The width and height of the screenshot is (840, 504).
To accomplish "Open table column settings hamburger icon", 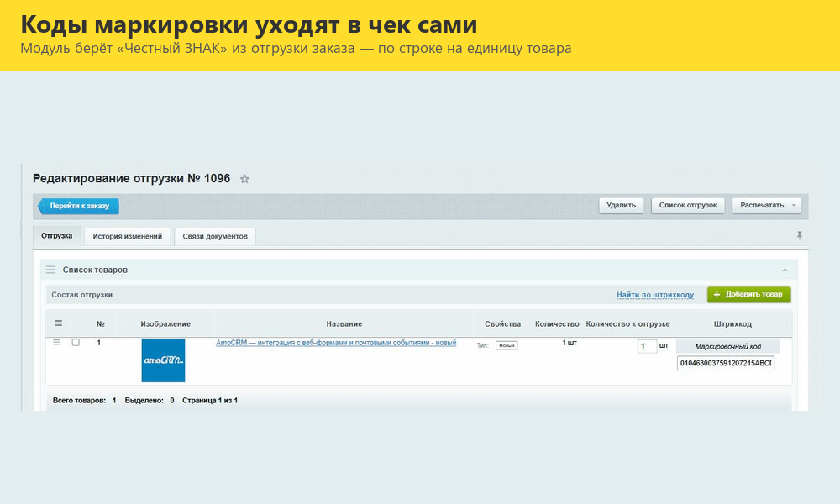I will coord(59,323).
